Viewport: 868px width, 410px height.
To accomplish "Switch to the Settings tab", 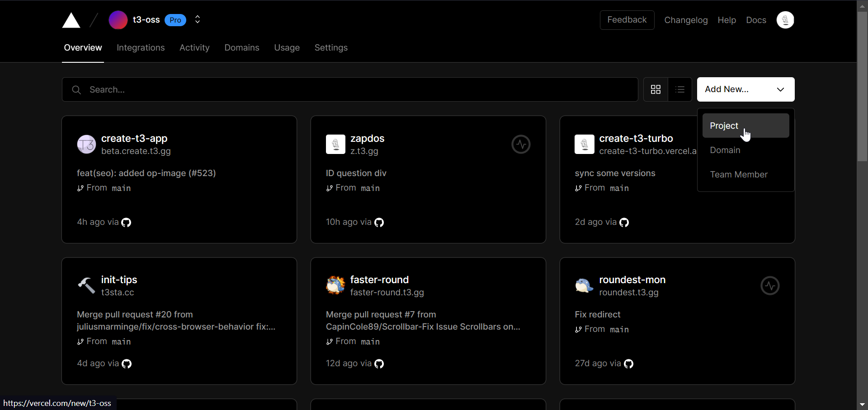I will (331, 48).
